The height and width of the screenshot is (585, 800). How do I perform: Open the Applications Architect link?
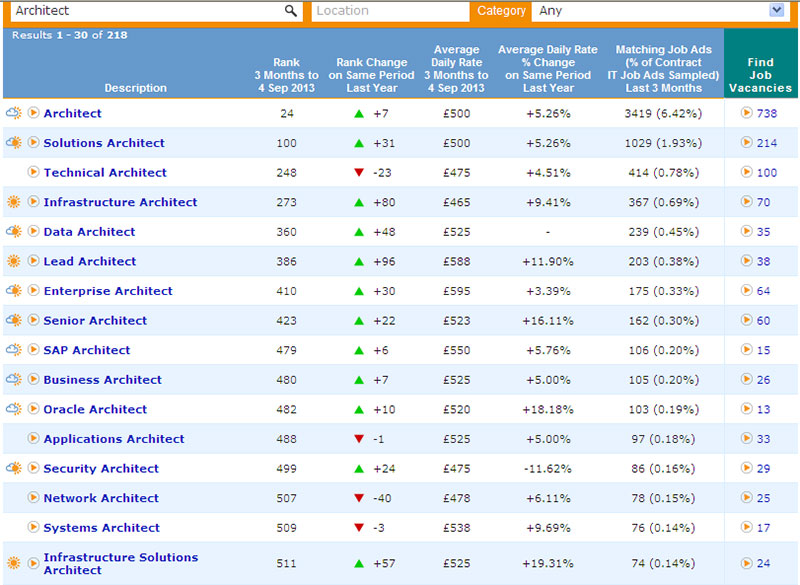click(x=114, y=439)
